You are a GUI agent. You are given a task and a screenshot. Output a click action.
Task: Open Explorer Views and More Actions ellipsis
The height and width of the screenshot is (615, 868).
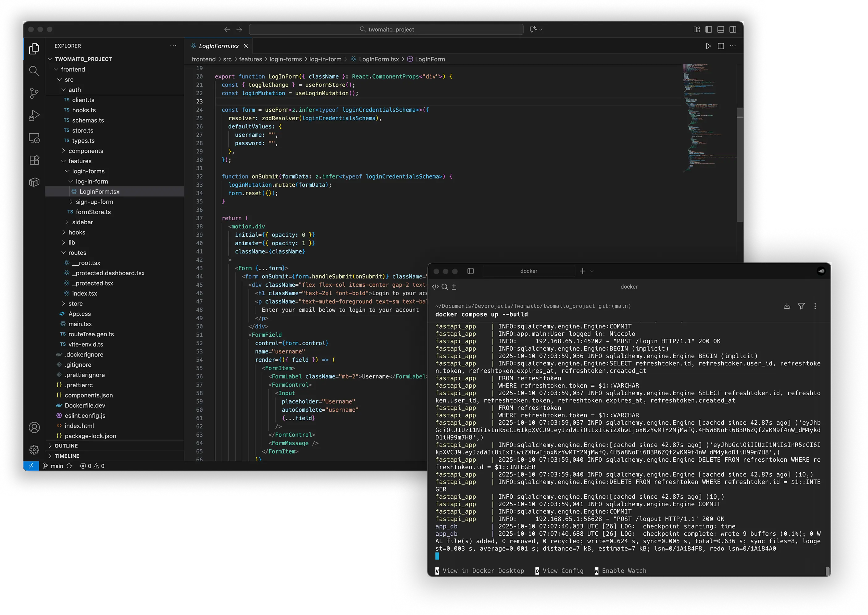click(x=173, y=46)
